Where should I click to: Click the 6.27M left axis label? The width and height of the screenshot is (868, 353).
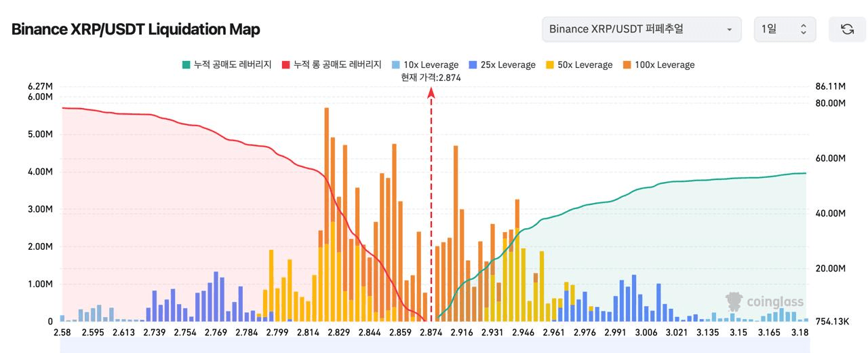(x=40, y=86)
